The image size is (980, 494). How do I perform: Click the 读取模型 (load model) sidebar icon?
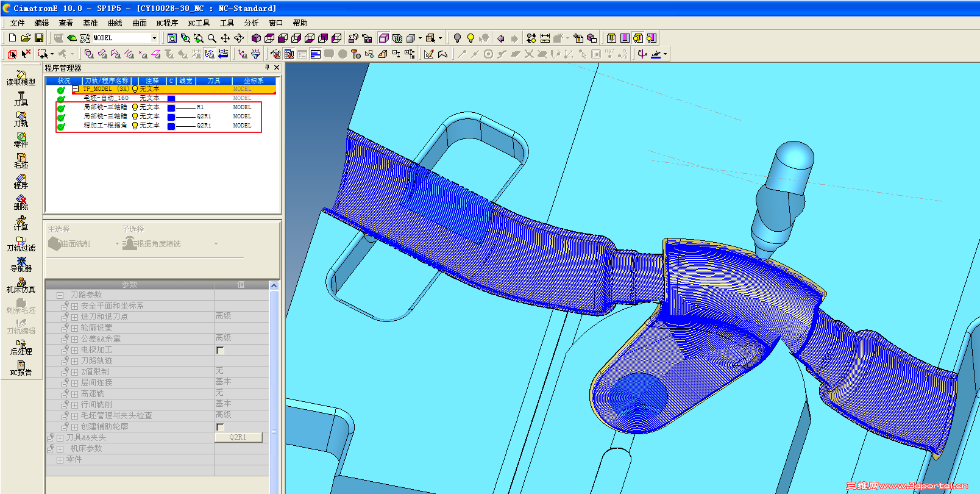tap(21, 77)
